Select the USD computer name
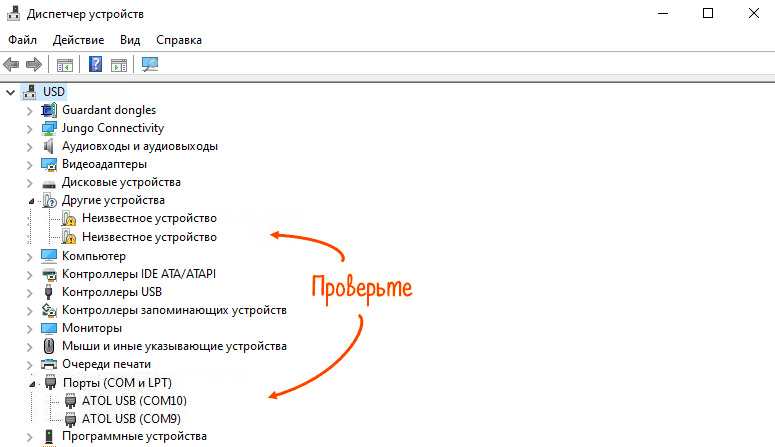The image size is (775, 447). (x=54, y=92)
